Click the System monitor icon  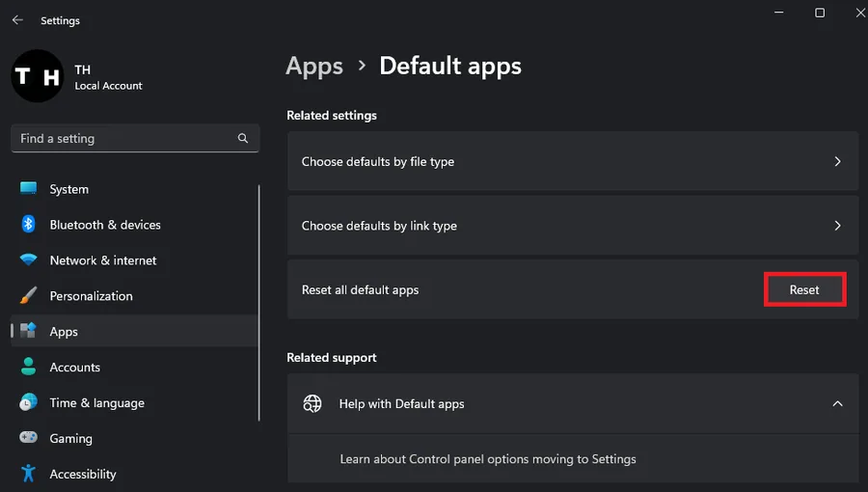(x=28, y=189)
